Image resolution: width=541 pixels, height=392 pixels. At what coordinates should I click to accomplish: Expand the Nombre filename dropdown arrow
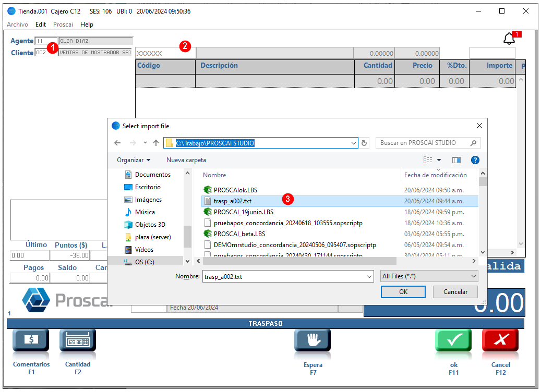tap(369, 276)
